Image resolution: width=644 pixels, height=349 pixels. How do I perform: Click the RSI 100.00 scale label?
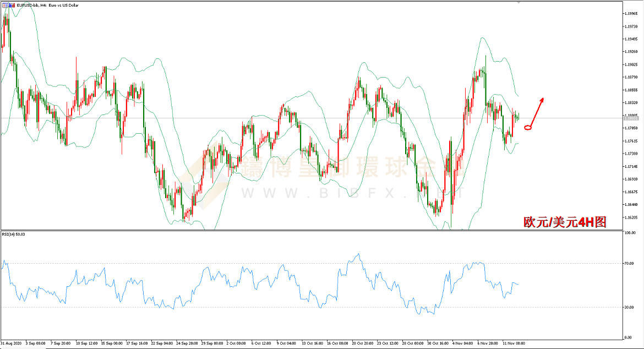tap(630, 233)
